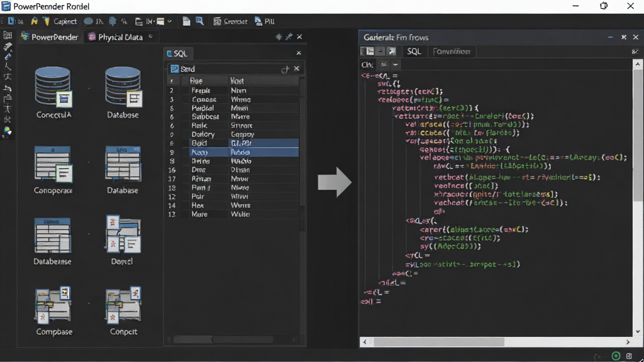The height and width of the screenshot is (362, 644).
Task: Click the green circle status bar icon
Action: 616,356
